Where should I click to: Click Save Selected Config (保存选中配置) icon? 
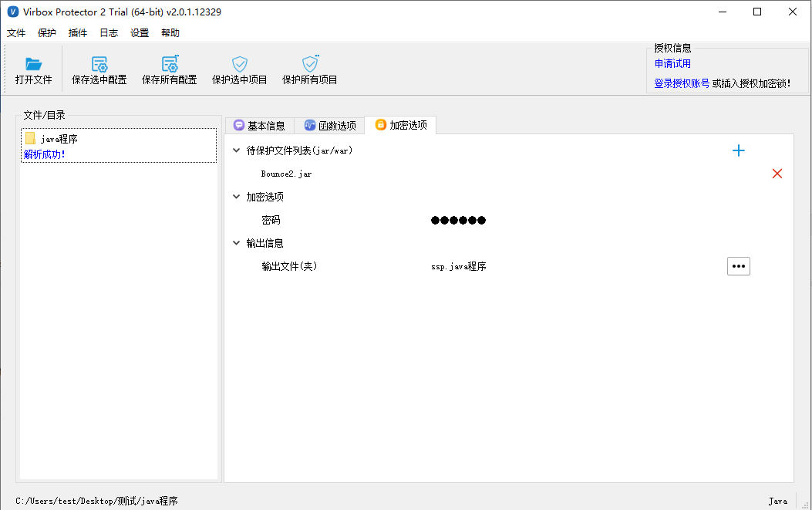99,64
